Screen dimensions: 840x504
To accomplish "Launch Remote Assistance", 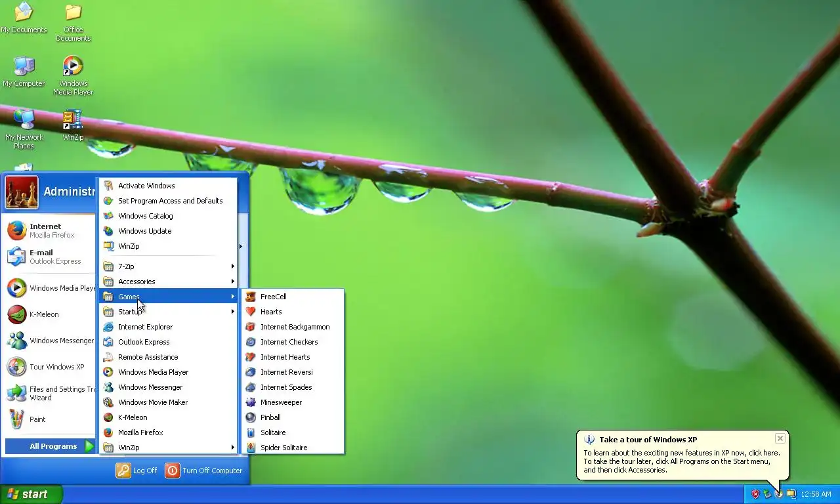I will pyautogui.click(x=168, y=357).
